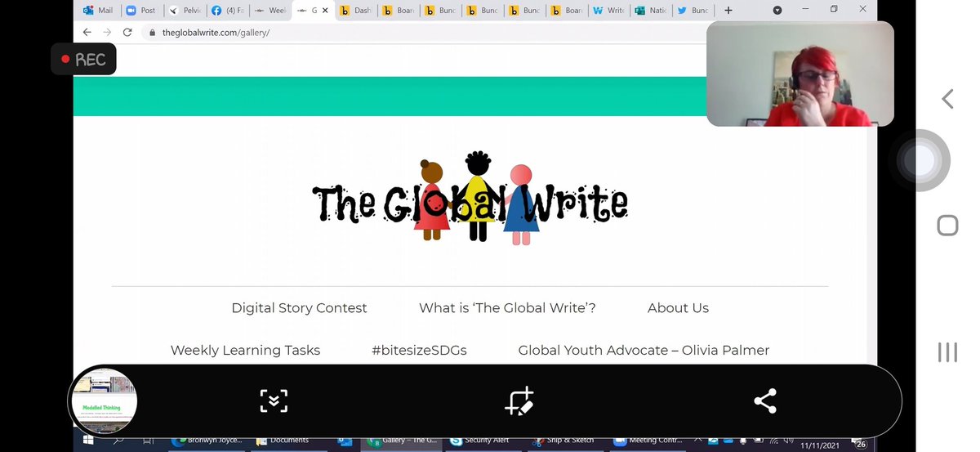Switch to the Facebook (4) tab

tap(226, 11)
